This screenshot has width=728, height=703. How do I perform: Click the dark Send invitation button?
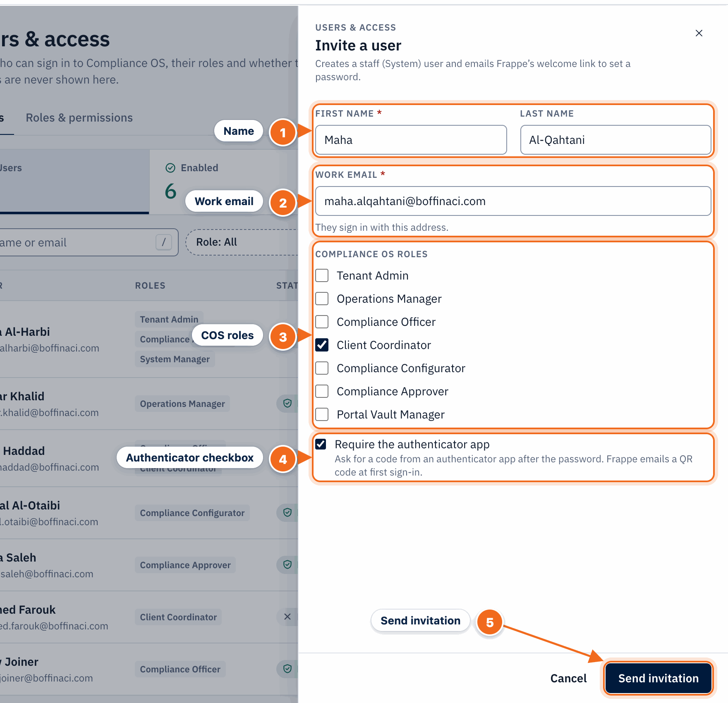[x=658, y=678]
